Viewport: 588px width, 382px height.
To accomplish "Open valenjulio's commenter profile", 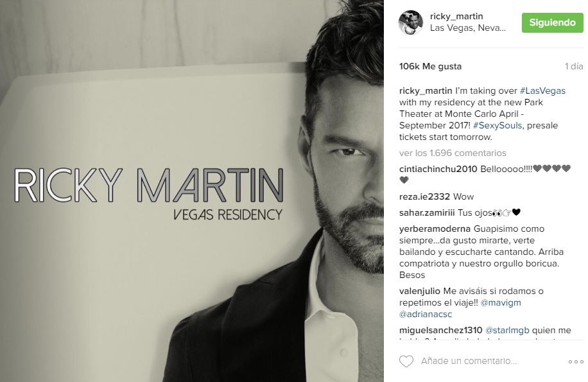I will pyautogui.click(x=420, y=291).
